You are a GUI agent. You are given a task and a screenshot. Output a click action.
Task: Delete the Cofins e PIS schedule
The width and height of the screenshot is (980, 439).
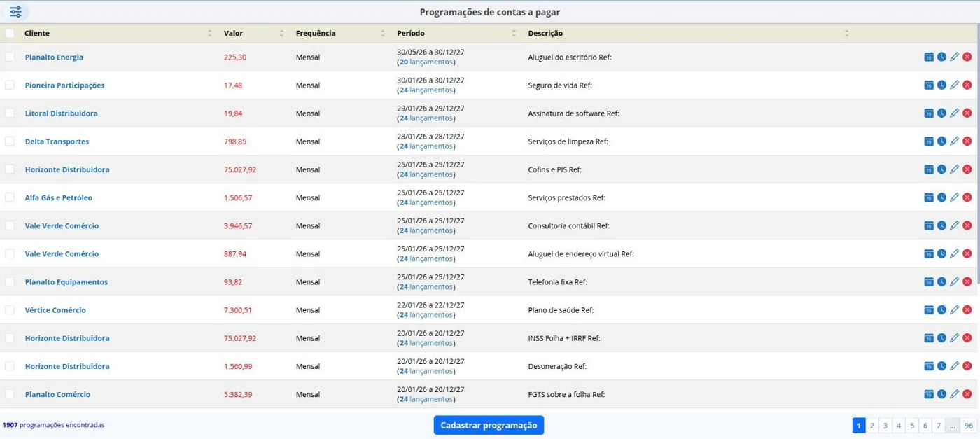(967, 169)
